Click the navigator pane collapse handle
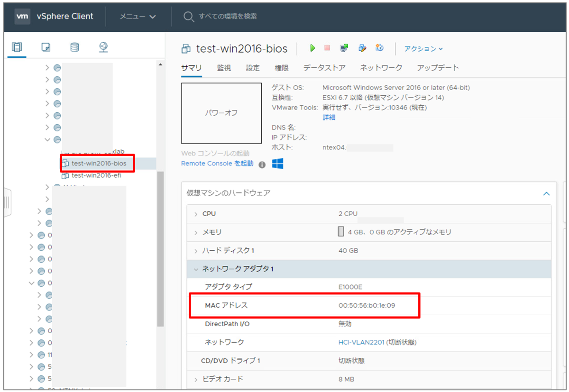 (7, 202)
